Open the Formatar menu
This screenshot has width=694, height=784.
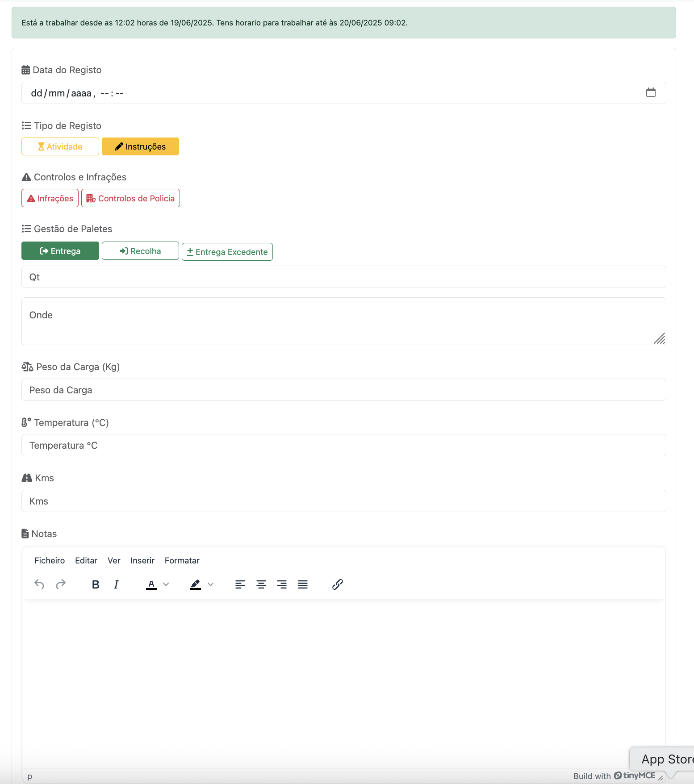(x=182, y=560)
